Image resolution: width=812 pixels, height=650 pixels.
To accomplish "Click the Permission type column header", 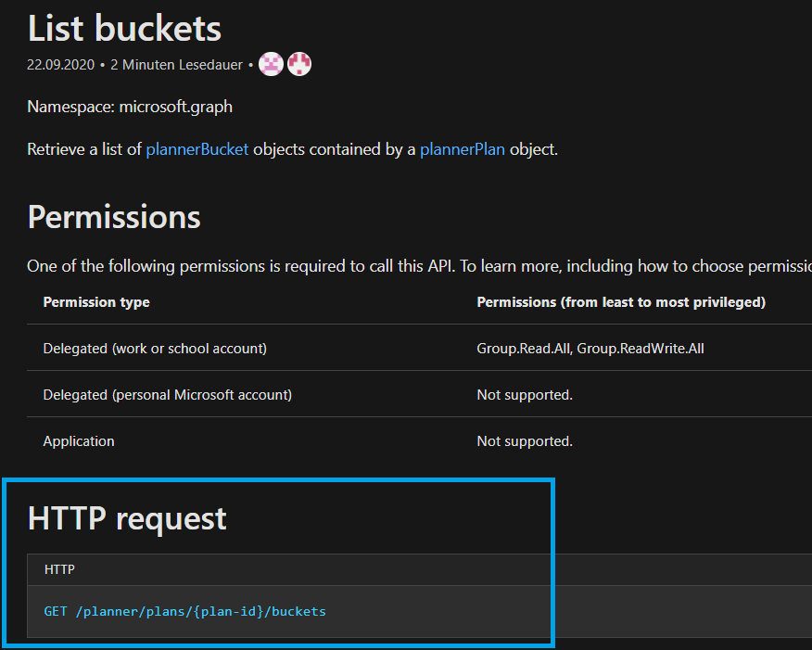I will [x=96, y=302].
